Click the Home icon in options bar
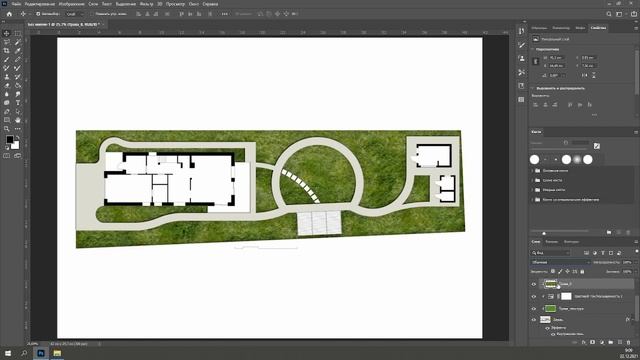The image size is (640, 360). tap(9, 14)
